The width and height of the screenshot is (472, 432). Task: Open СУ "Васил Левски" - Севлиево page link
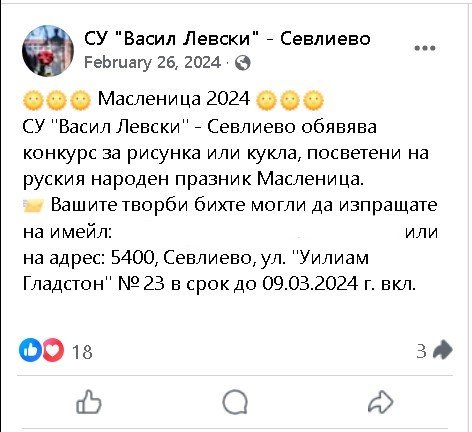pos(227,39)
